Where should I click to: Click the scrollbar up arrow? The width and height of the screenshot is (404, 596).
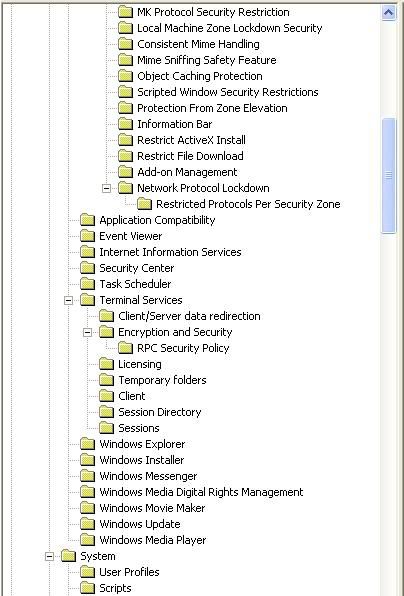388,13
